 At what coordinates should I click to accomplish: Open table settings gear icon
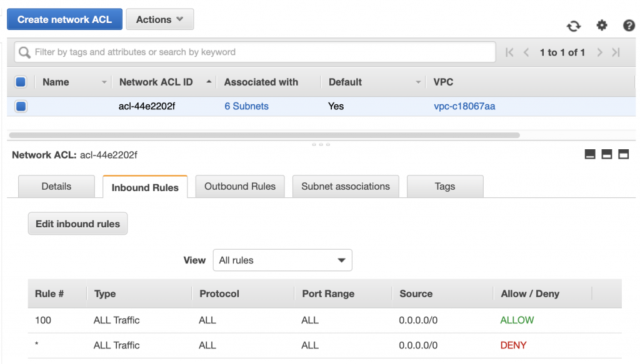602,26
